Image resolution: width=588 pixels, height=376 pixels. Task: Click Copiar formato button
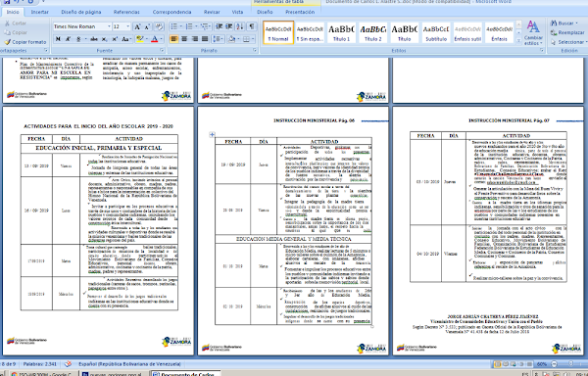pos(25,42)
